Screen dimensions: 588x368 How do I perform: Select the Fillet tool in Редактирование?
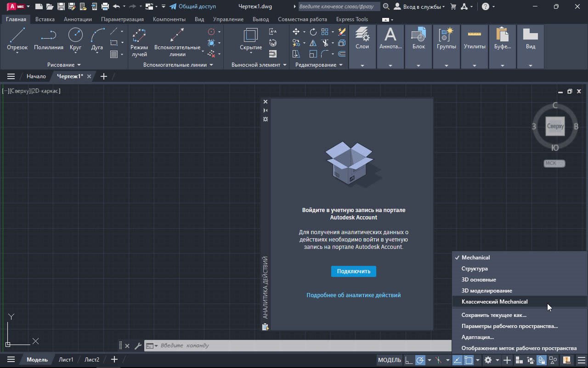click(325, 54)
